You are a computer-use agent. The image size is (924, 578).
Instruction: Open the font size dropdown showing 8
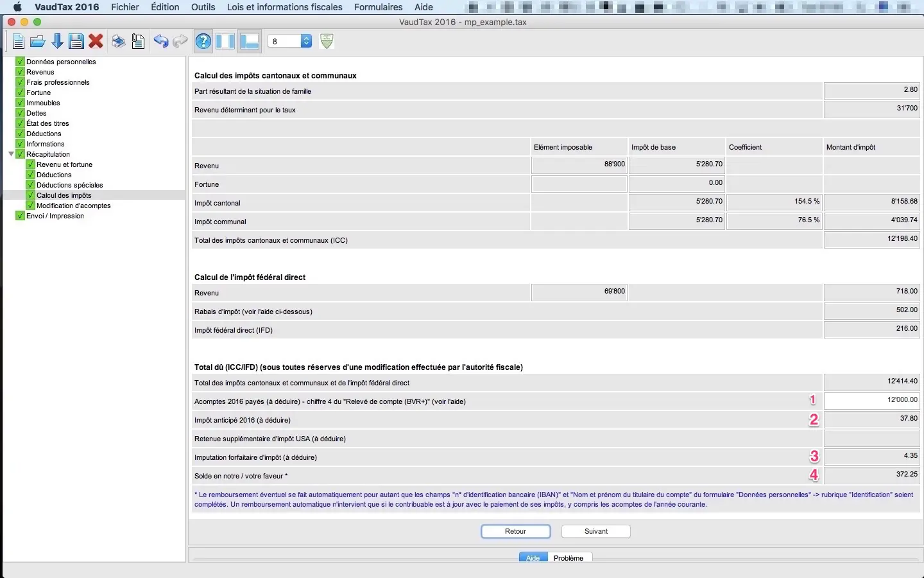click(289, 41)
